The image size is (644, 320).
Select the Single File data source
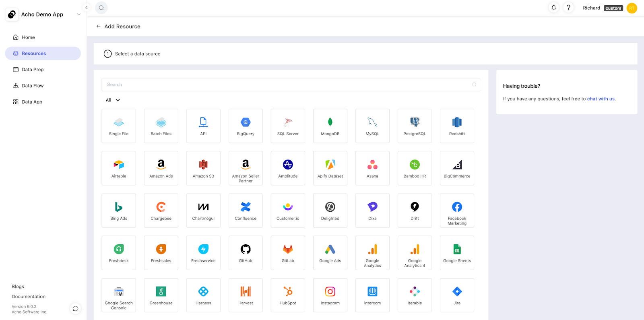coord(119,126)
